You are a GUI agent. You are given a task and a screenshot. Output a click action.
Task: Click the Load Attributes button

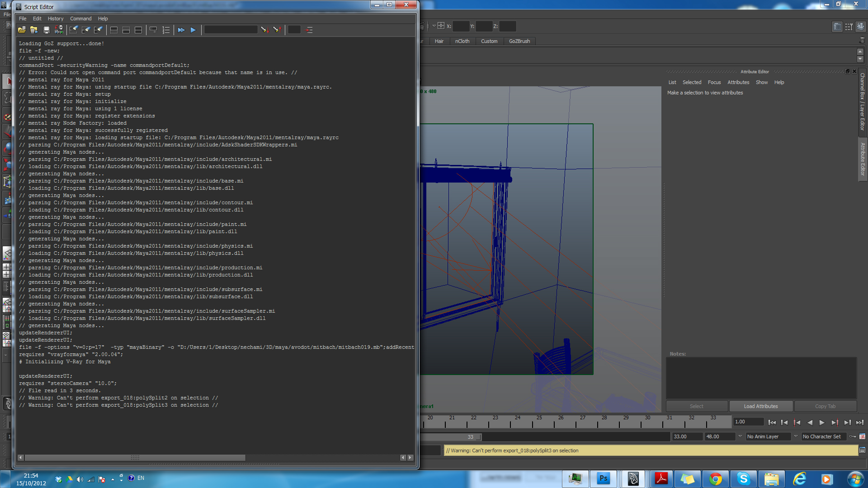click(x=761, y=406)
